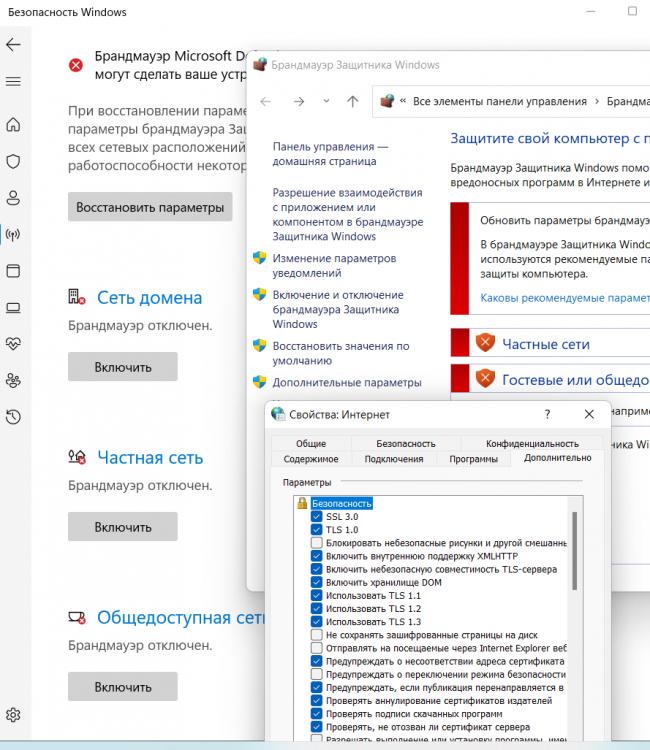The height and width of the screenshot is (750, 650).
Task: Close the Свойства: Интернет dialog
Action: click(x=589, y=414)
